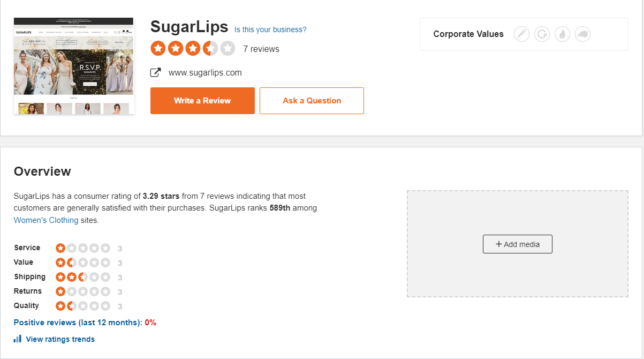The height and width of the screenshot is (359, 644).
Task: Click the first star in the Service row
Action: pos(60,248)
